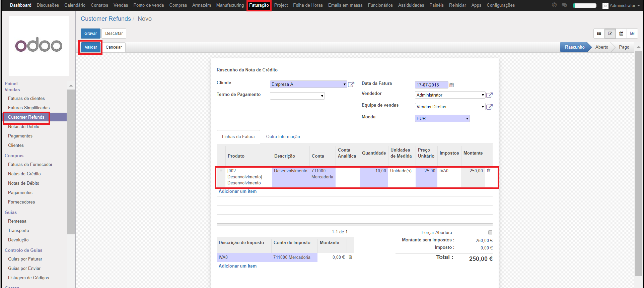Switch to calendar view icon
The width and height of the screenshot is (644, 288).
click(x=621, y=34)
